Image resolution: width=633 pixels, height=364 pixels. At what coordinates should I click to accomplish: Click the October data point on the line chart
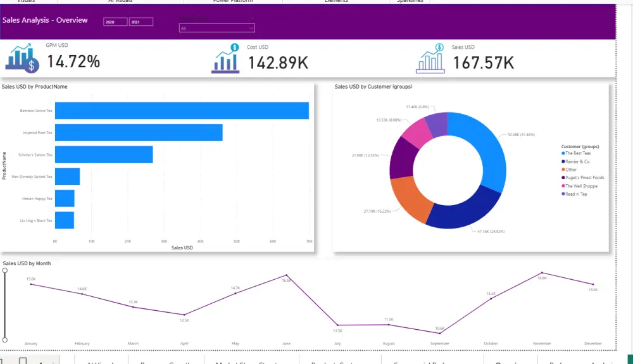tap(491, 299)
